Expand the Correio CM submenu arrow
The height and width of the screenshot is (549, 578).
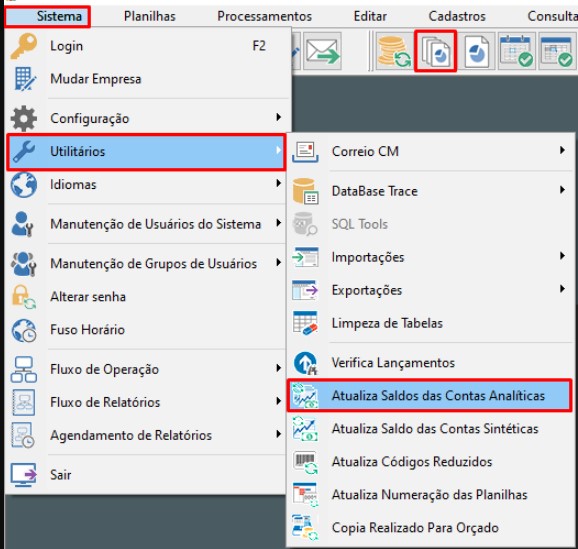562,150
